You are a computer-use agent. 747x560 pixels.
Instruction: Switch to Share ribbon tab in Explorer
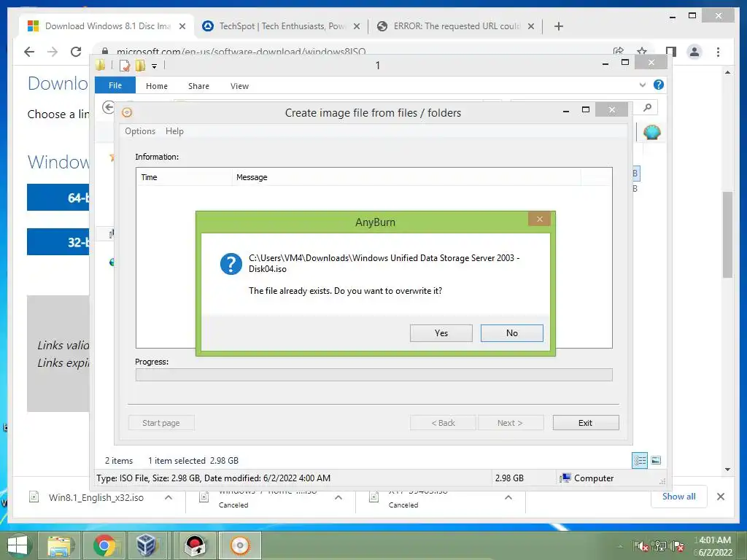[x=198, y=86]
